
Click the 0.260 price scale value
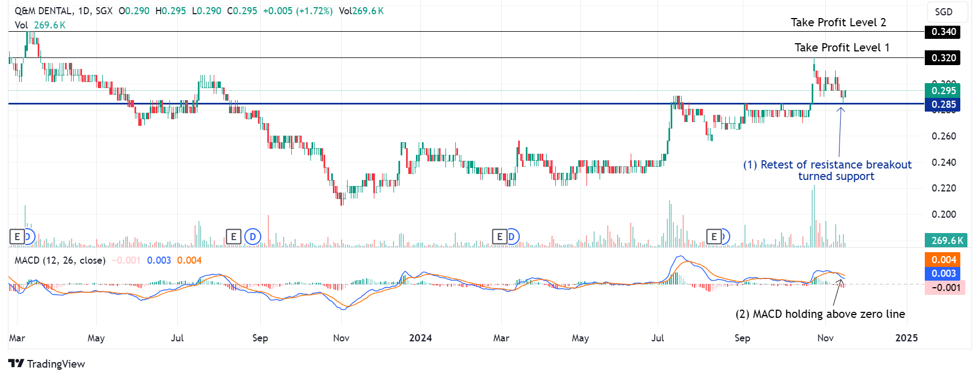coord(944,136)
